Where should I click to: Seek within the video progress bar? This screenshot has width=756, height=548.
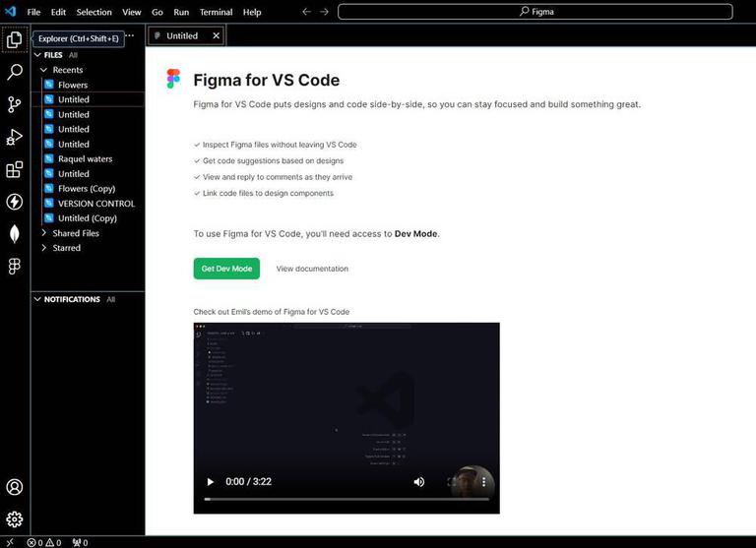point(346,500)
